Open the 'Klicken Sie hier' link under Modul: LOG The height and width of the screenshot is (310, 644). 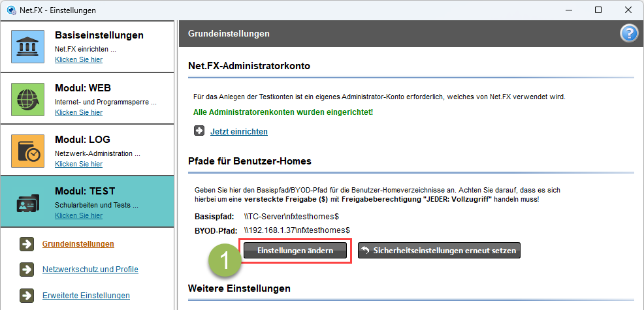pyautogui.click(x=79, y=164)
